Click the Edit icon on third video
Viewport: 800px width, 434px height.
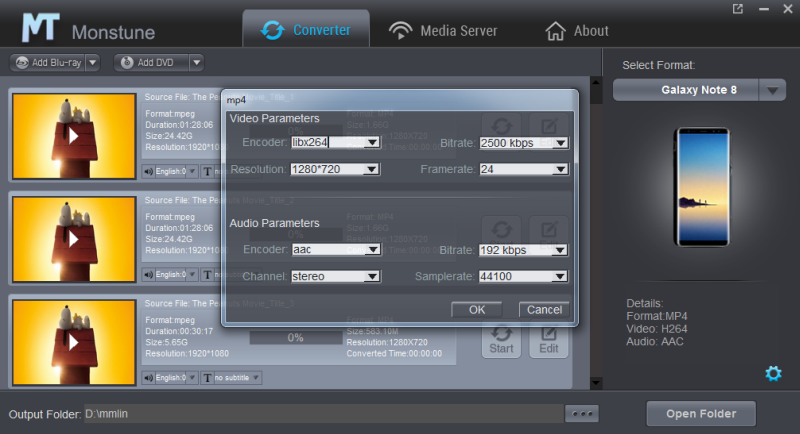click(x=549, y=340)
